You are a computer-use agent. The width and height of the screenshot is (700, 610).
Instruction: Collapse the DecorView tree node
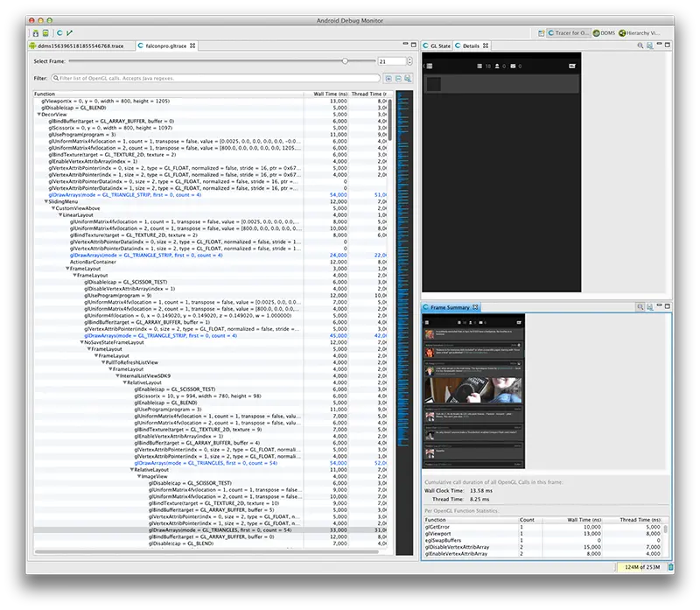(39, 114)
